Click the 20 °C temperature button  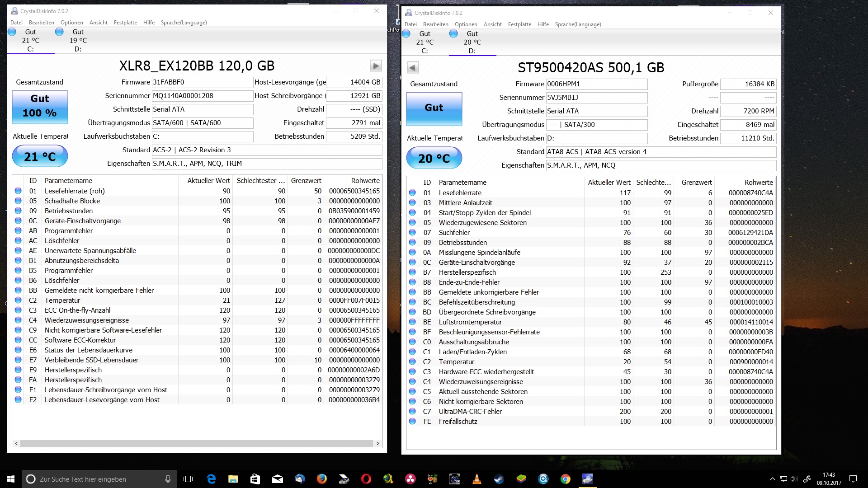(434, 158)
